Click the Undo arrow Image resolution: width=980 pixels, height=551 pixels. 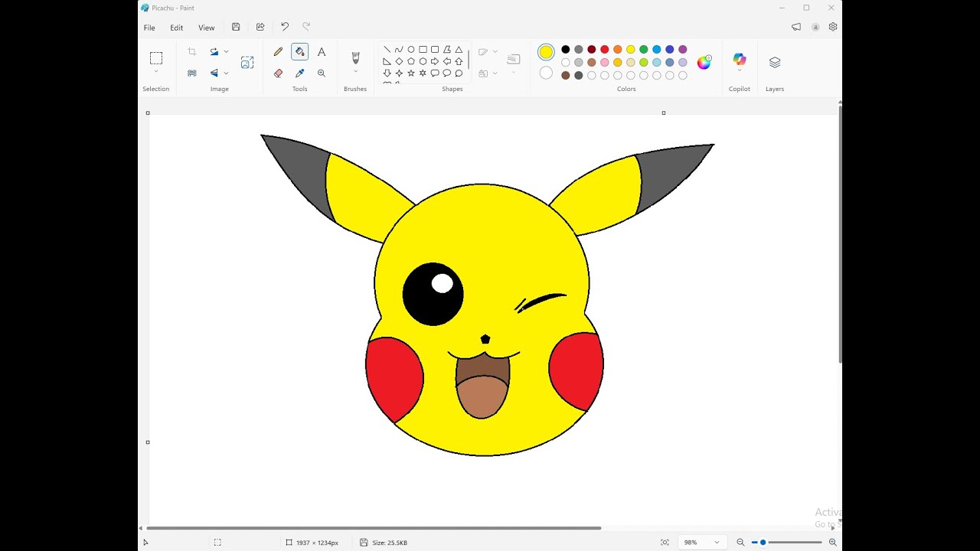pyautogui.click(x=285, y=27)
